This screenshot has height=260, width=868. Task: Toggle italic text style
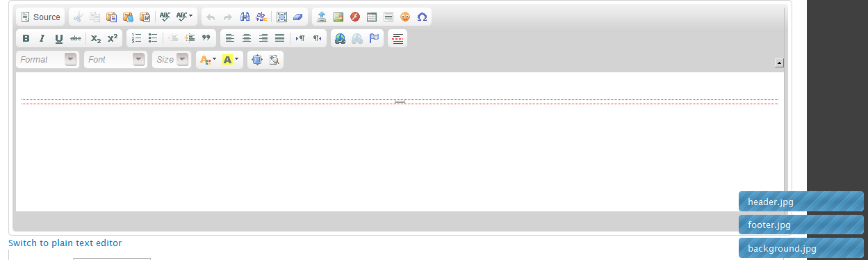(x=42, y=38)
